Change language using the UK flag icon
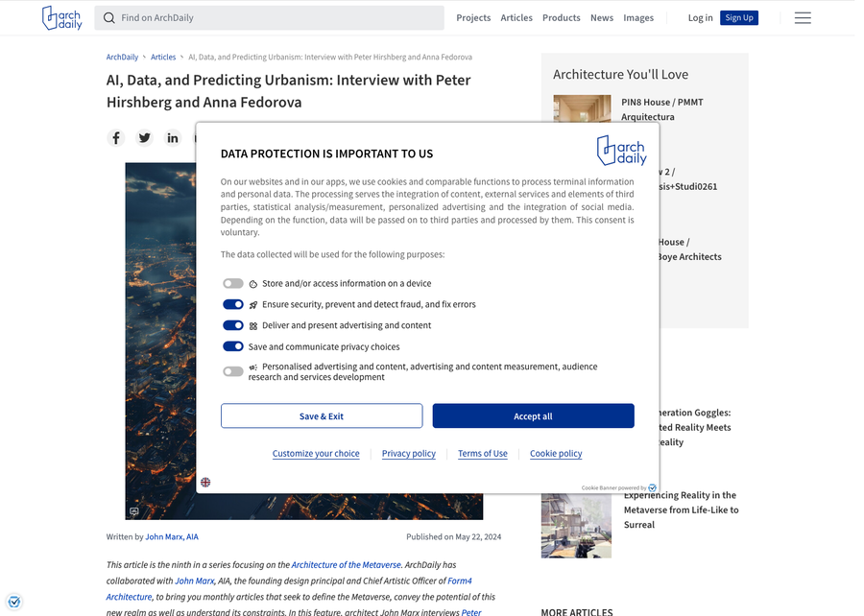 tap(205, 483)
